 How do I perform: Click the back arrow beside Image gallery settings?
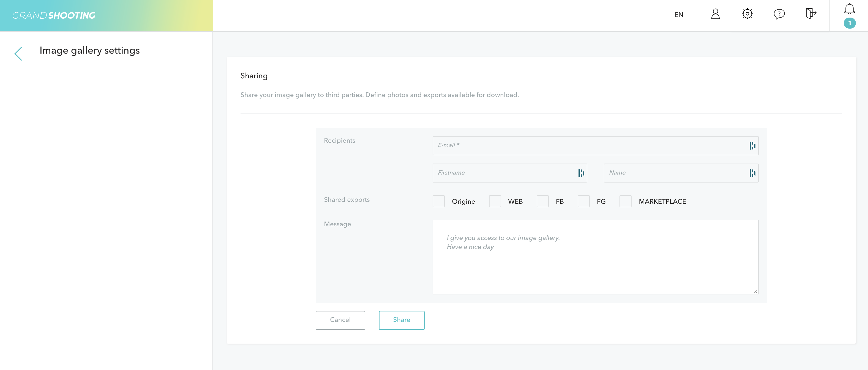click(x=18, y=54)
